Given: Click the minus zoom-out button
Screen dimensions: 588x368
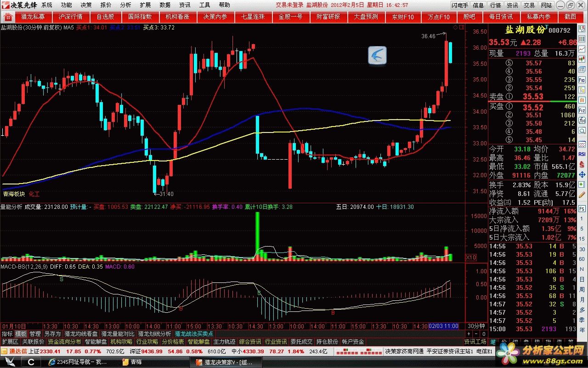Looking at the screenshot, I should point(476,334).
